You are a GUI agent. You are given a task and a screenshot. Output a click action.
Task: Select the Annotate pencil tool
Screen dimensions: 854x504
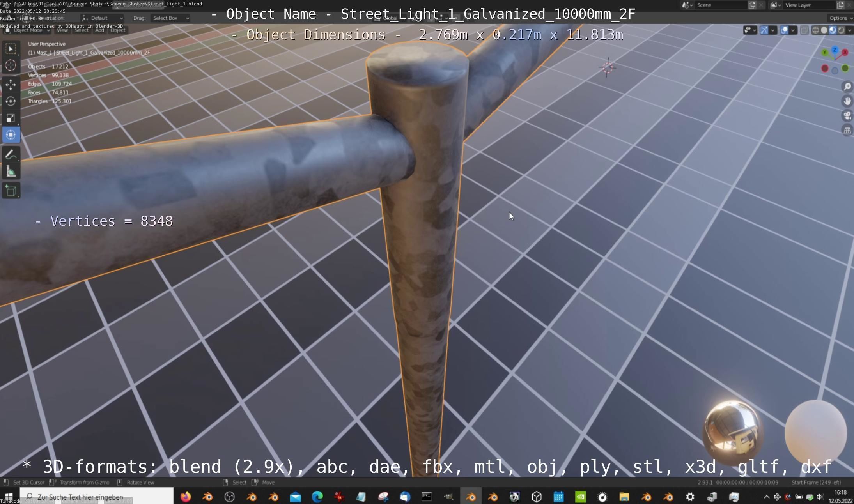pyautogui.click(x=11, y=155)
